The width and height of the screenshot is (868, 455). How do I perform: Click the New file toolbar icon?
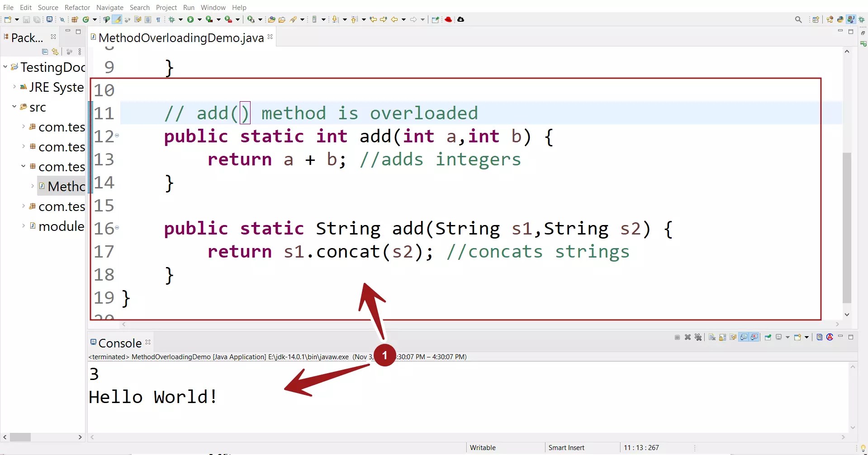pyautogui.click(x=8, y=19)
